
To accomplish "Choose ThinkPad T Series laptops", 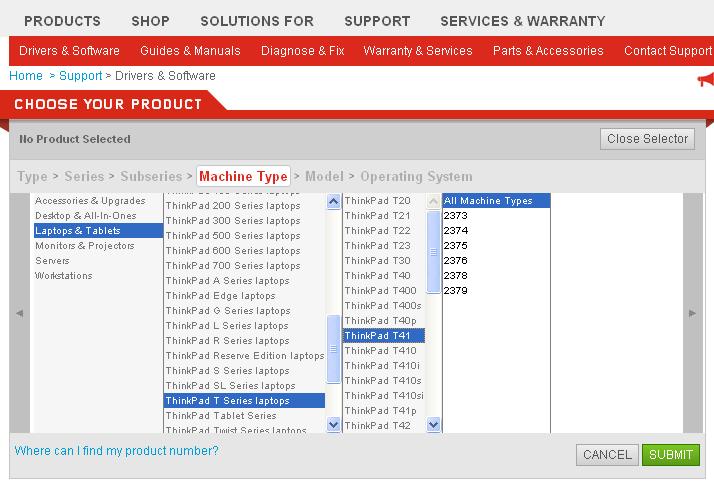I will pyautogui.click(x=245, y=401).
